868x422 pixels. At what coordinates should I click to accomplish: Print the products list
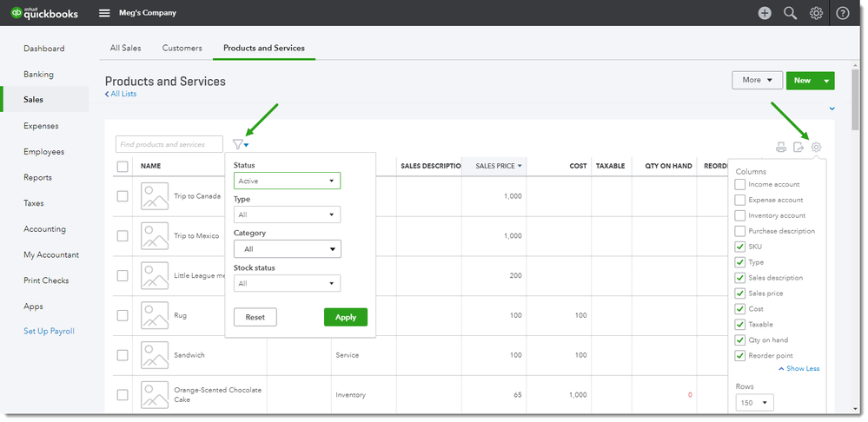[781, 148]
